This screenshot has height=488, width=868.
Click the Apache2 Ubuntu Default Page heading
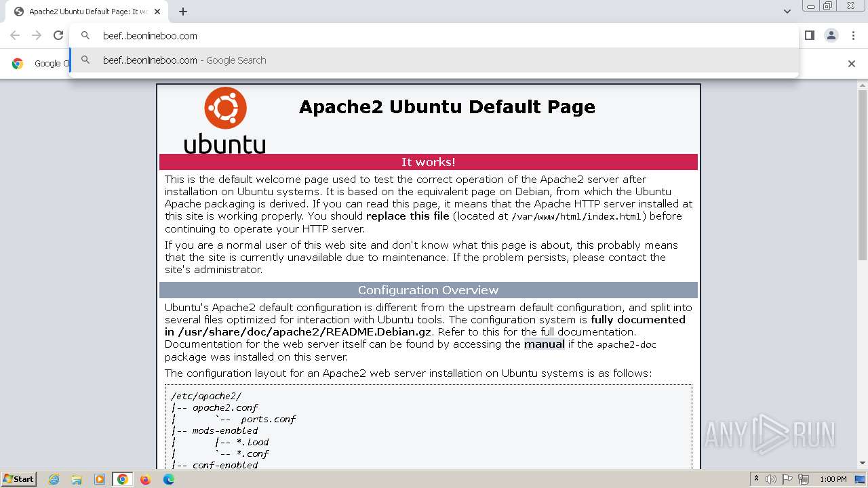(x=447, y=107)
